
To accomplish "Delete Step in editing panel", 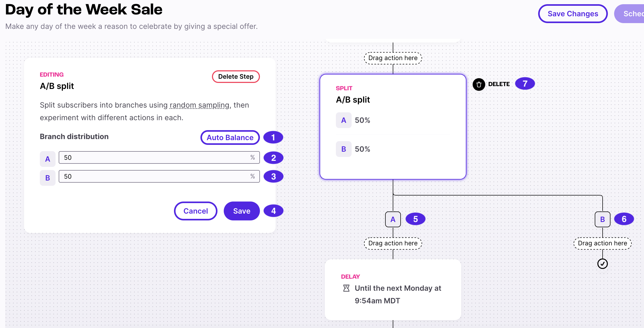I will (236, 77).
